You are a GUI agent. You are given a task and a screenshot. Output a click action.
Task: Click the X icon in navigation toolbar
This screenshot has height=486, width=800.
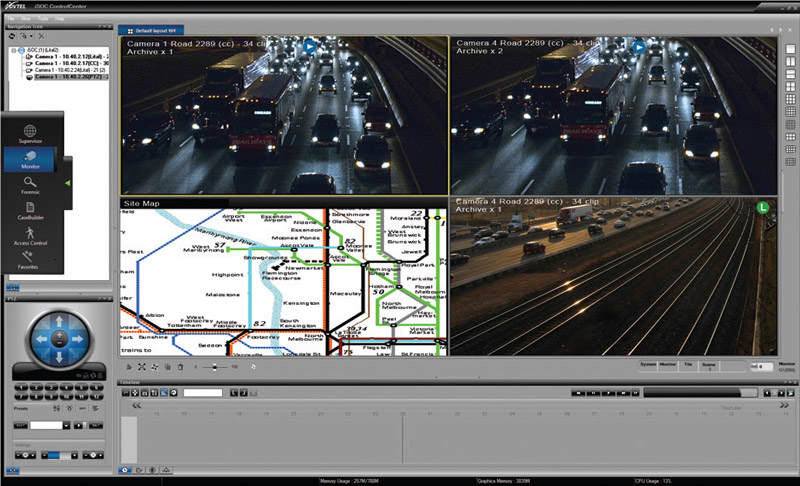[41, 36]
